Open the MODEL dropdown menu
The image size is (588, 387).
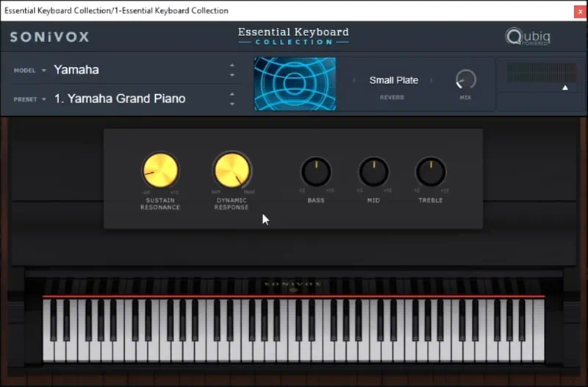pyautogui.click(x=30, y=71)
